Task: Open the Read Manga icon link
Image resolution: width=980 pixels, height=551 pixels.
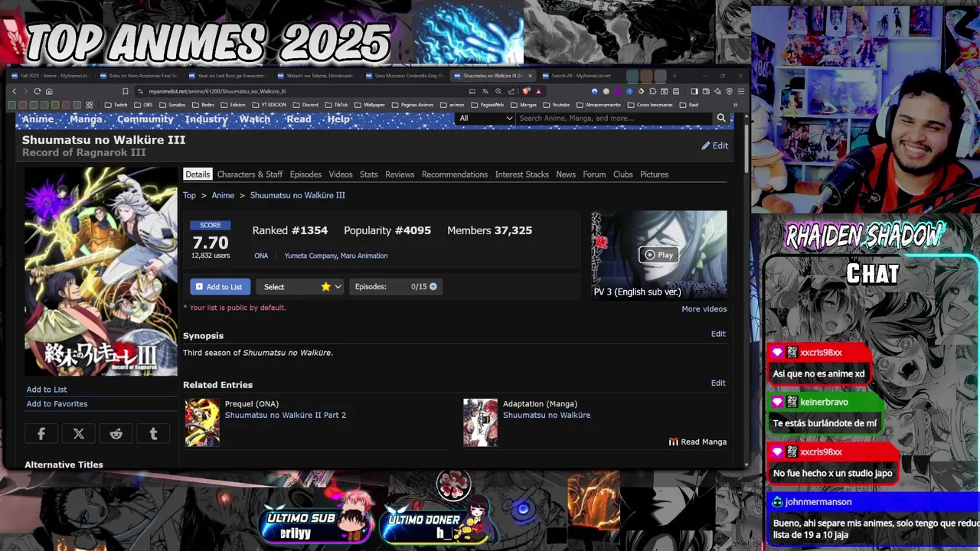Action: pos(697,442)
